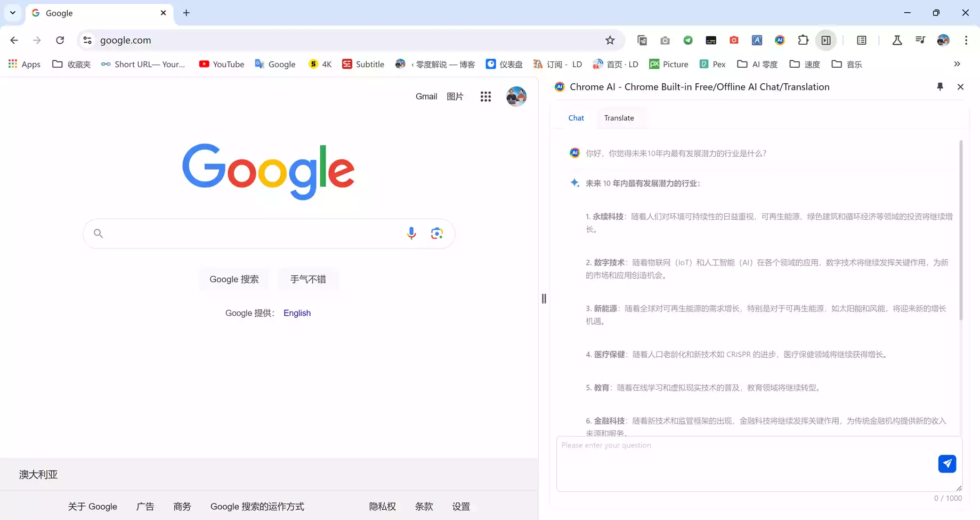Open the YouTube bookmark
The height and width of the screenshot is (520, 980).
[222, 64]
